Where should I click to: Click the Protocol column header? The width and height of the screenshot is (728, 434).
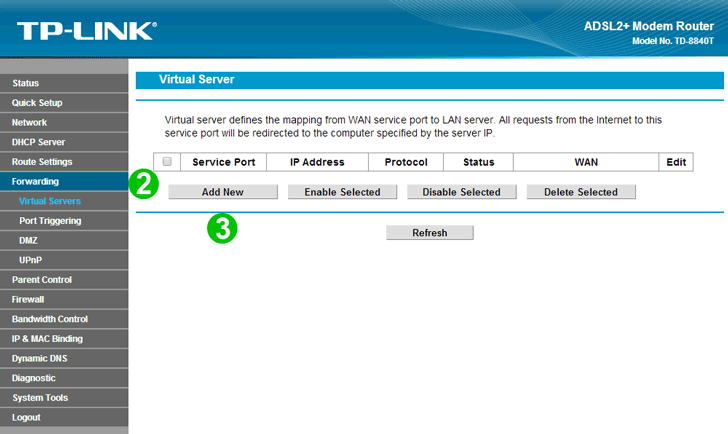tap(406, 162)
